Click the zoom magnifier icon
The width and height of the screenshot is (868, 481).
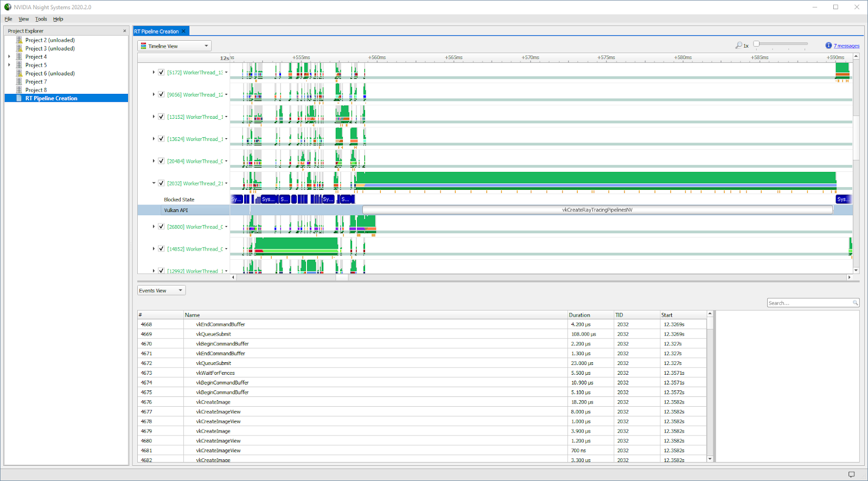(738, 46)
